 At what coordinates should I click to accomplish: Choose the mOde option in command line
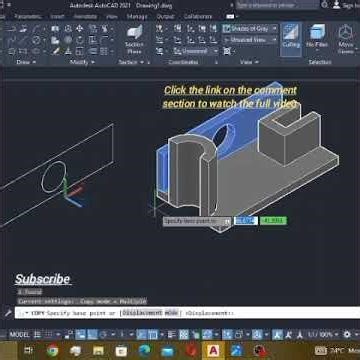coord(171,313)
